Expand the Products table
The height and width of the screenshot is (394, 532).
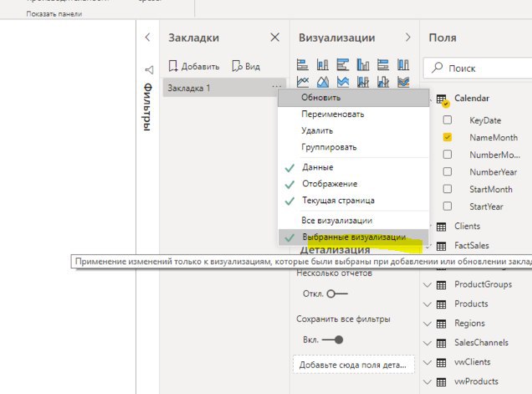coord(427,304)
